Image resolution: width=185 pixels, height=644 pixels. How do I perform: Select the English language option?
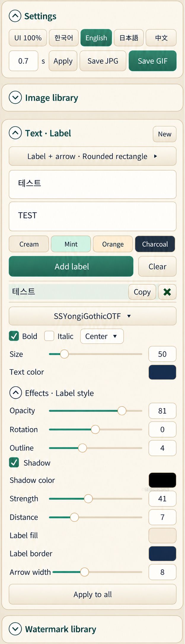96,38
